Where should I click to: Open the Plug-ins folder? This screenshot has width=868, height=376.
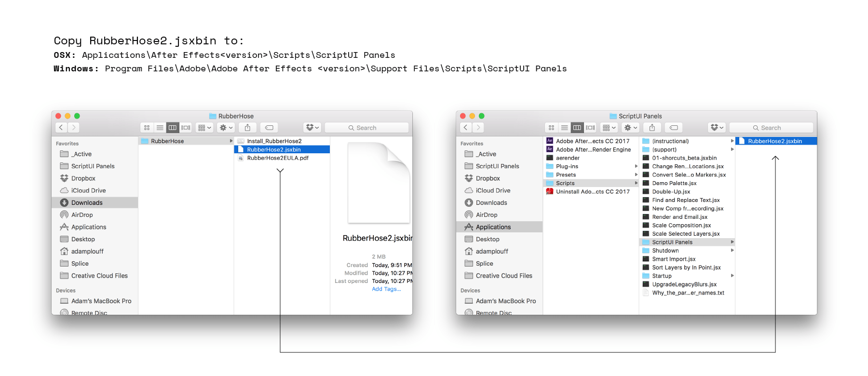click(x=591, y=167)
